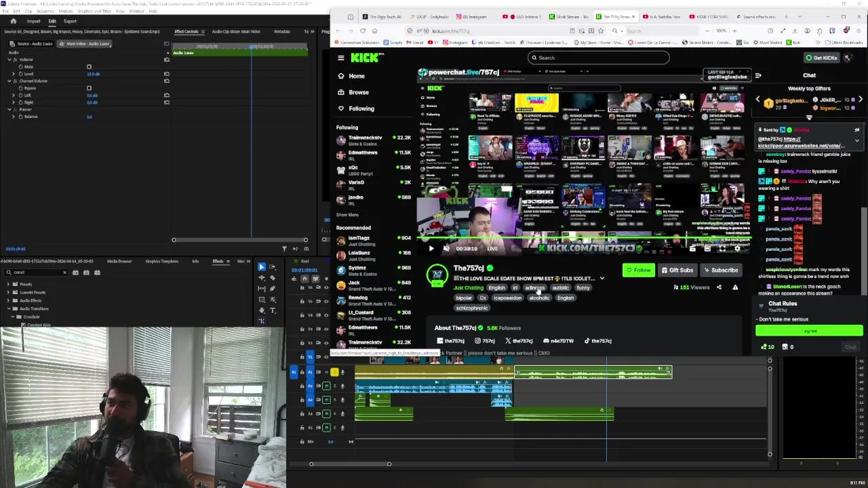This screenshot has width=868, height=488.
Task: Reset the Volume effect parameter
Action: [167, 60]
